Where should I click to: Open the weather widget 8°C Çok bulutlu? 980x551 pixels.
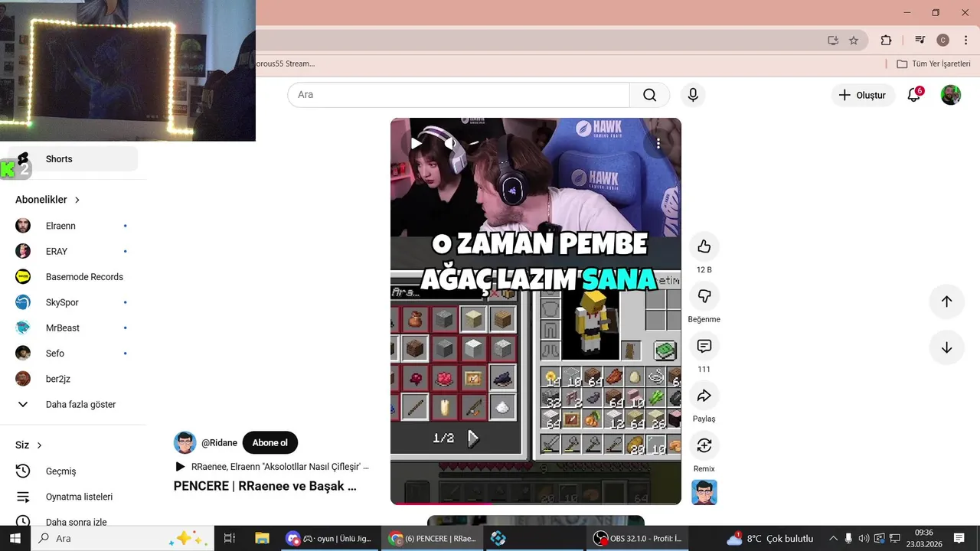[769, 539]
